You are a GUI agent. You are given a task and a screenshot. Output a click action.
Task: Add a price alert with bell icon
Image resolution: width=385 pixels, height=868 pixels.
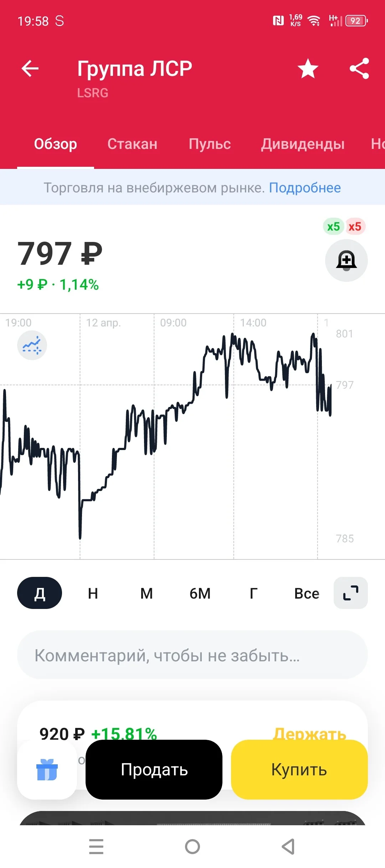(x=346, y=260)
